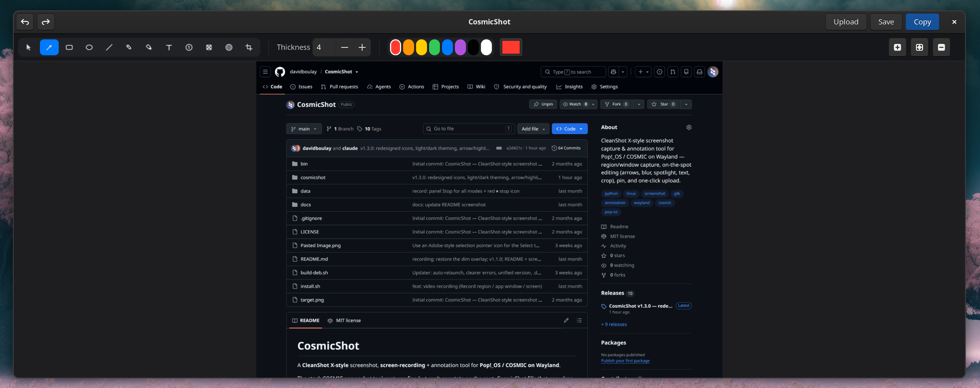Pick the orange color swatch
Viewport: 980px width, 388px height.
[408, 47]
